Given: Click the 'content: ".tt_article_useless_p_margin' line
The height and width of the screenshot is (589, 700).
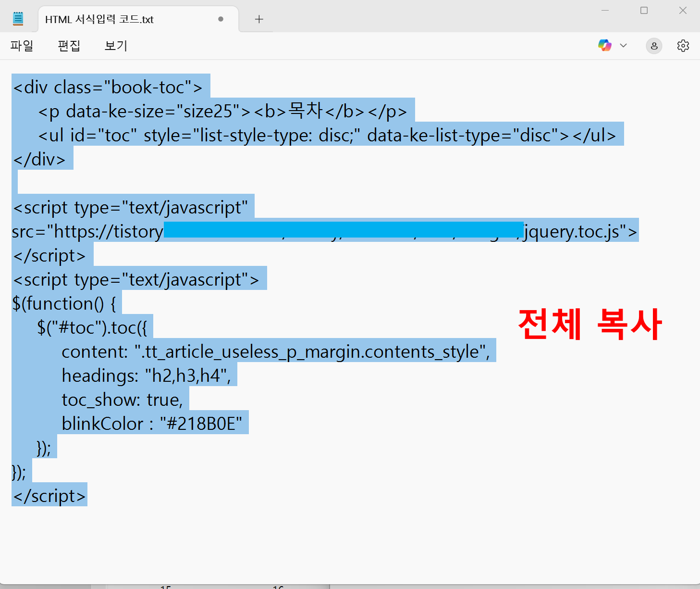Looking at the screenshot, I should point(276,351).
